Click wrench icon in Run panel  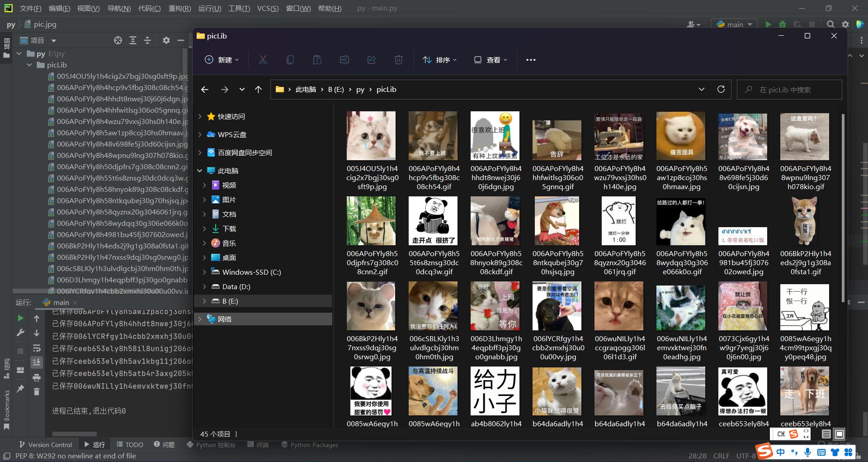tap(20, 333)
